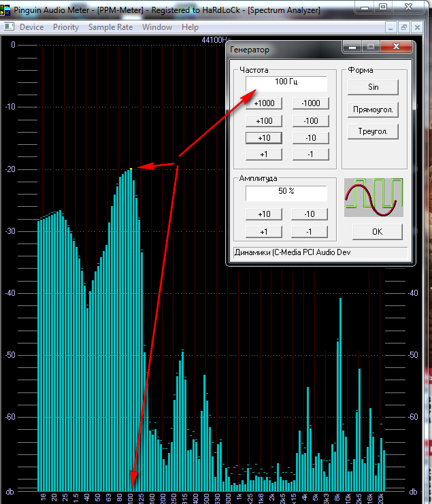Click the 50 % amplitude field

(x=286, y=192)
